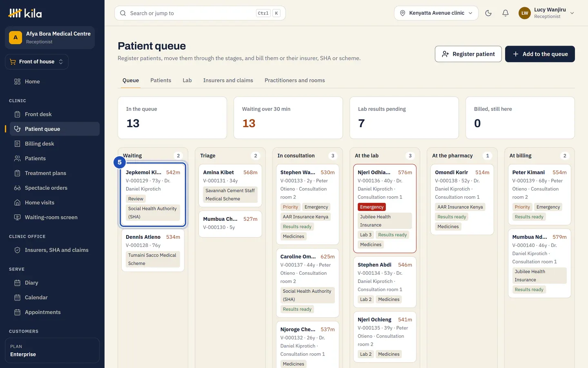Open the Insurers and claims tab
This screenshot has width=588, height=368.
228,80
